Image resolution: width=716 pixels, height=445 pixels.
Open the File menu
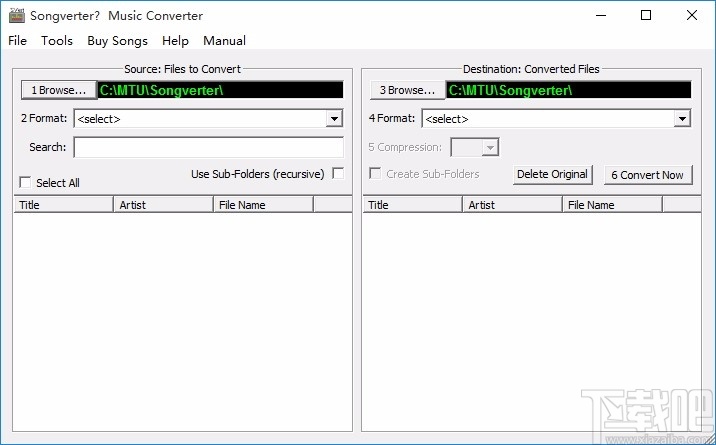tap(17, 41)
